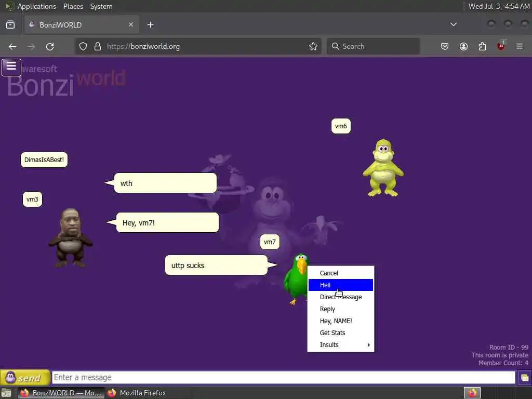
Task: Focus the Enter a message field
Action: [x=283, y=378]
